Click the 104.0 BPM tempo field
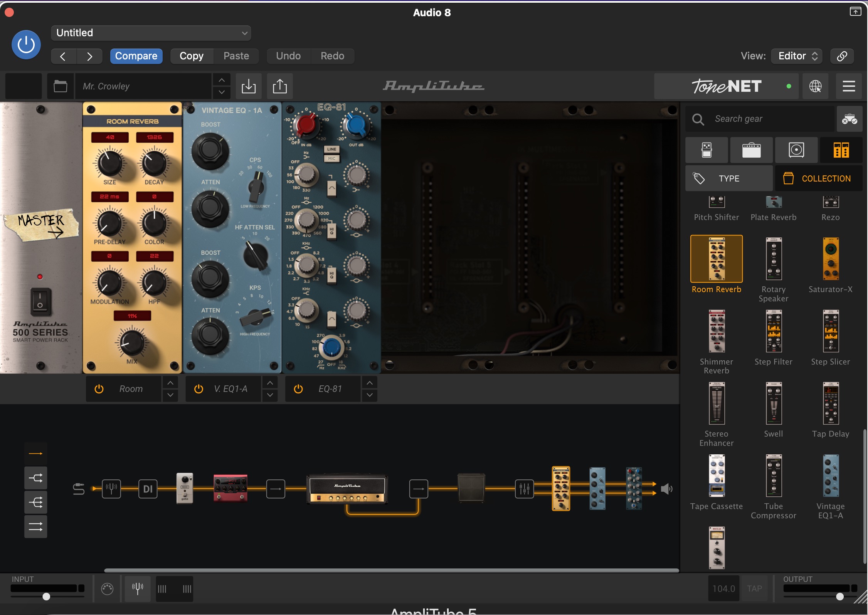This screenshot has width=868, height=615. click(x=723, y=588)
